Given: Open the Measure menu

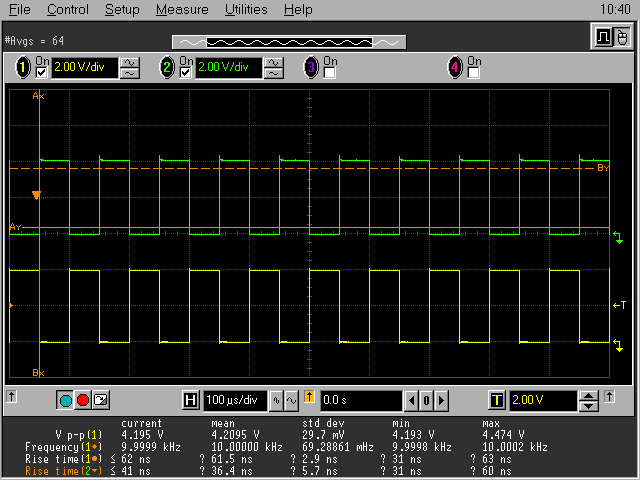Looking at the screenshot, I should (x=182, y=9).
